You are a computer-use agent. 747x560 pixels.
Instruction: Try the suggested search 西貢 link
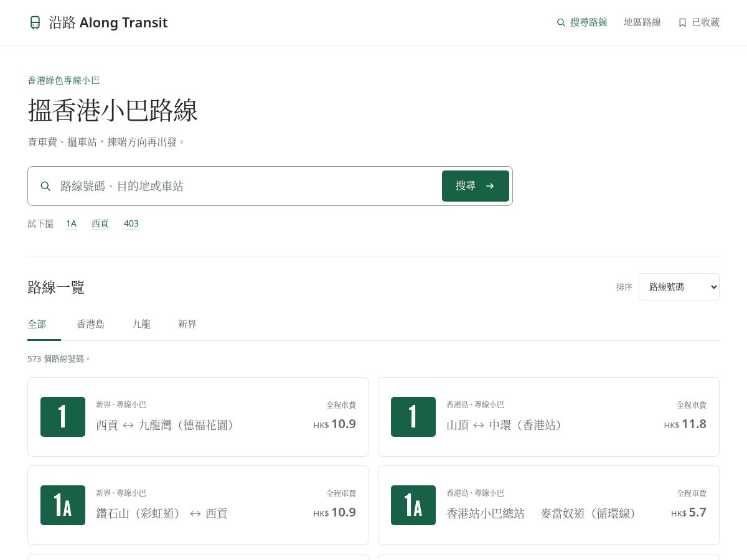pyautogui.click(x=100, y=223)
